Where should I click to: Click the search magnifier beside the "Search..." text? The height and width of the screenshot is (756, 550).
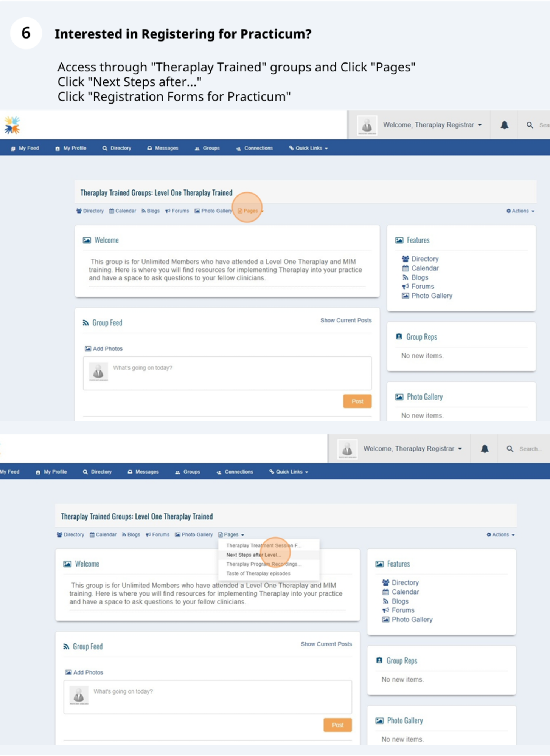point(510,449)
